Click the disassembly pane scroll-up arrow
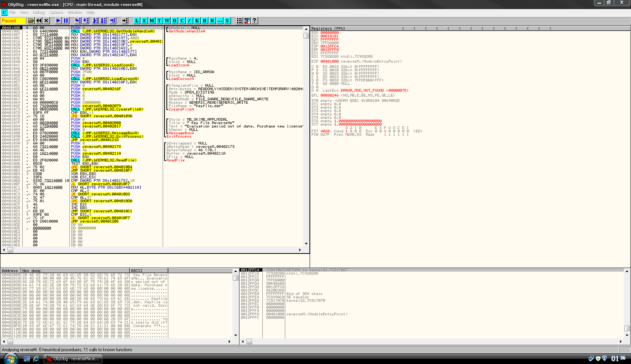The width and height of the screenshot is (631, 364). [x=306, y=29]
